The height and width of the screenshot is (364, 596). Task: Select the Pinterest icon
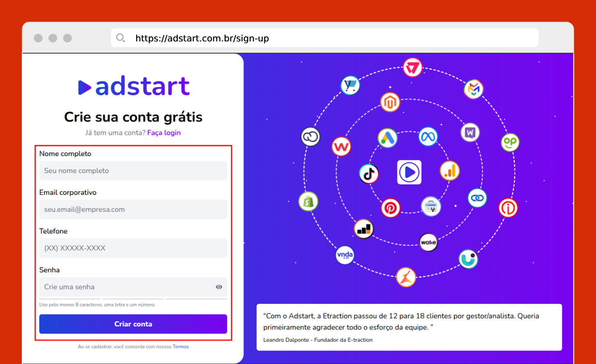click(x=390, y=208)
